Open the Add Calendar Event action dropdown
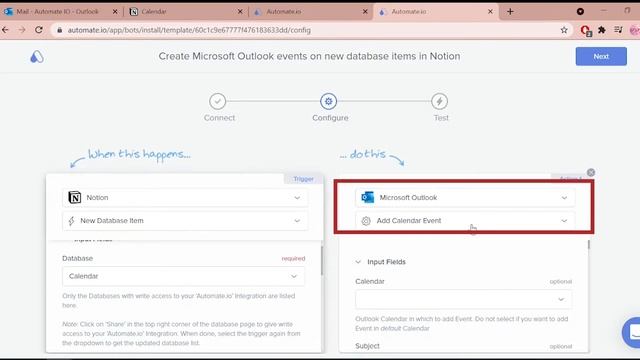Image resolution: width=640 pixels, height=360 pixels. coord(465,221)
